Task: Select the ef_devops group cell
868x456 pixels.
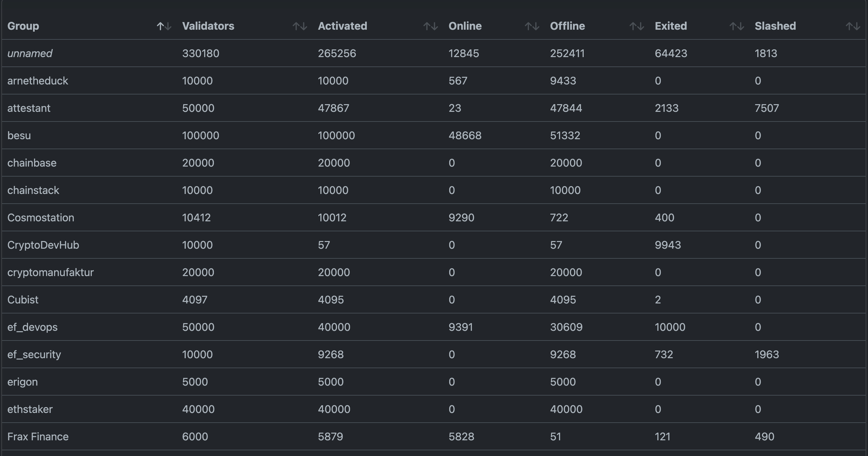Action: tap(32, 327)
